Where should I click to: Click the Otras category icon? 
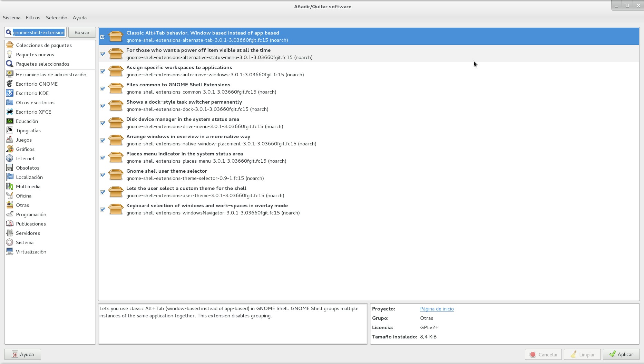(10, 205)
